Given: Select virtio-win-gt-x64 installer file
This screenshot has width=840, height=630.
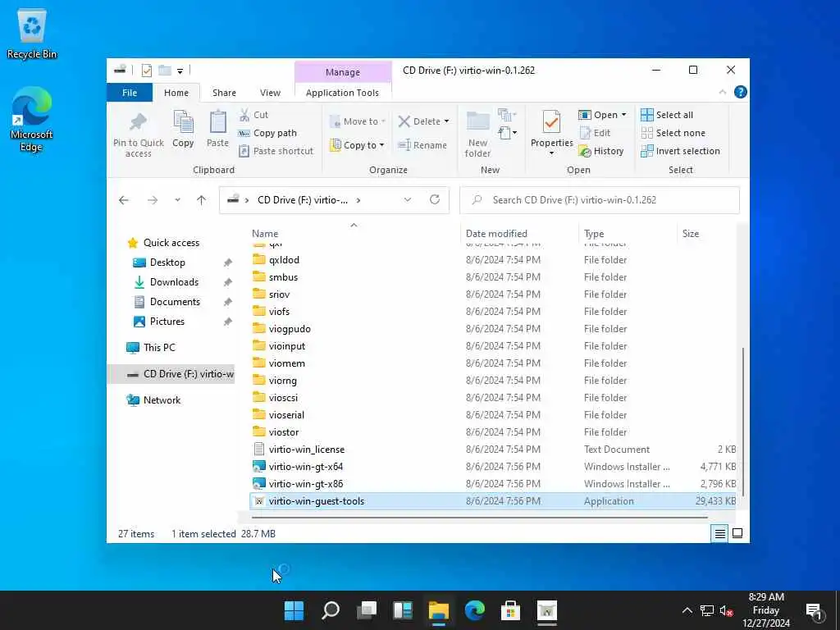Looking at the screenshot, I should click(306, 466).
